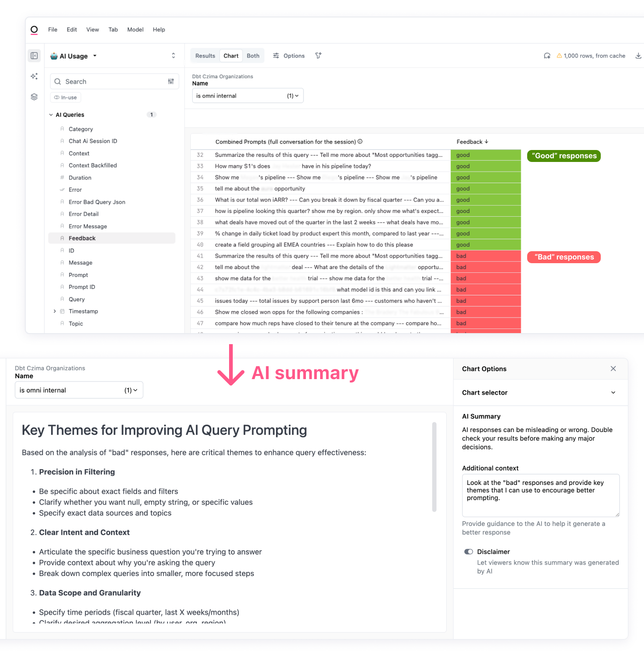Collapse the left side panel
Screen dimensions: 644x657
pyautogui.click(x=34, y=55)
